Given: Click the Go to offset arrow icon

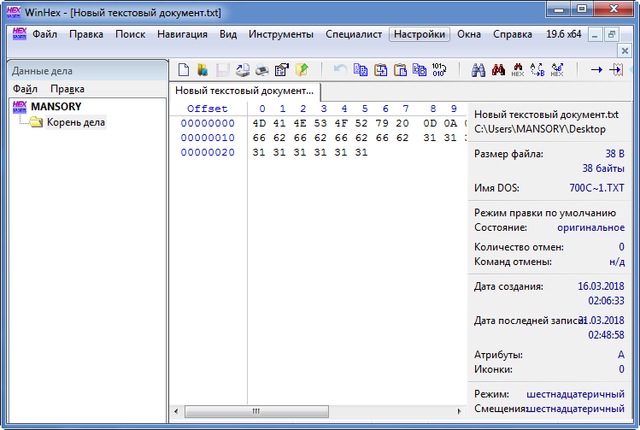Looking at the screenshot, I should 596,70.
